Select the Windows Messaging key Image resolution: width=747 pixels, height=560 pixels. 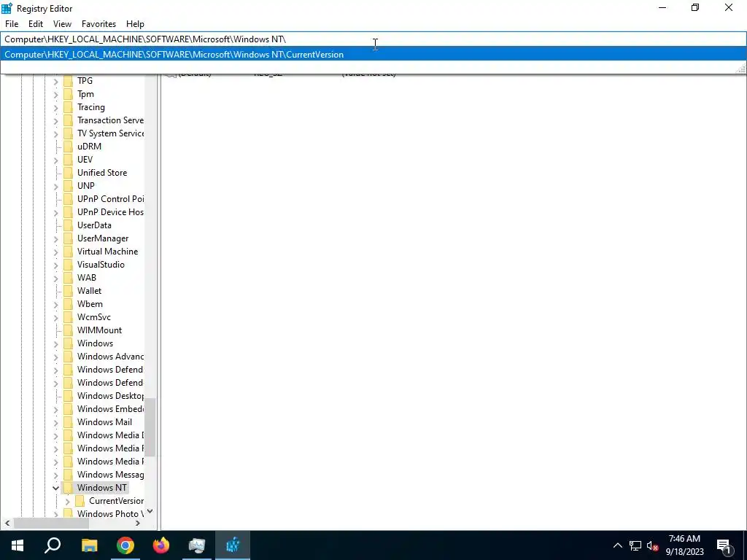[x=111, y=474]
